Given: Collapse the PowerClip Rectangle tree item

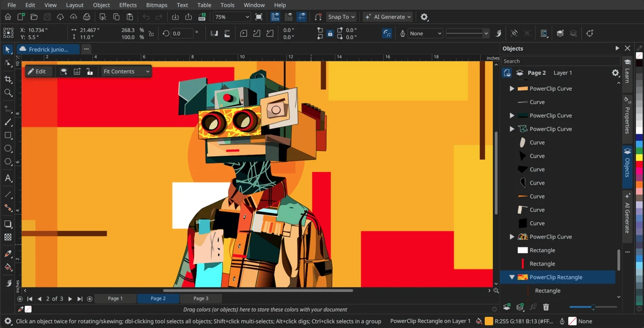Looking at the screenshot, I should click(x=512, y=278).
